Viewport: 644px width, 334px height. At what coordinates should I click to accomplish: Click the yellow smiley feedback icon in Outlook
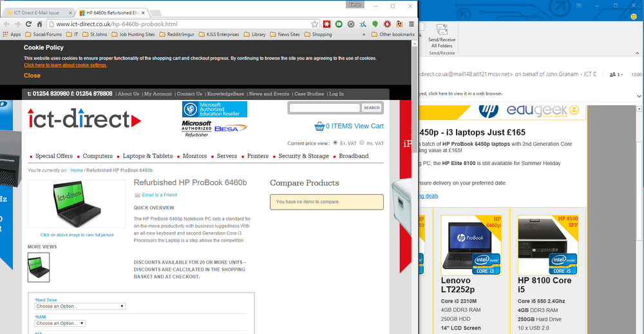tap(634, 17)
